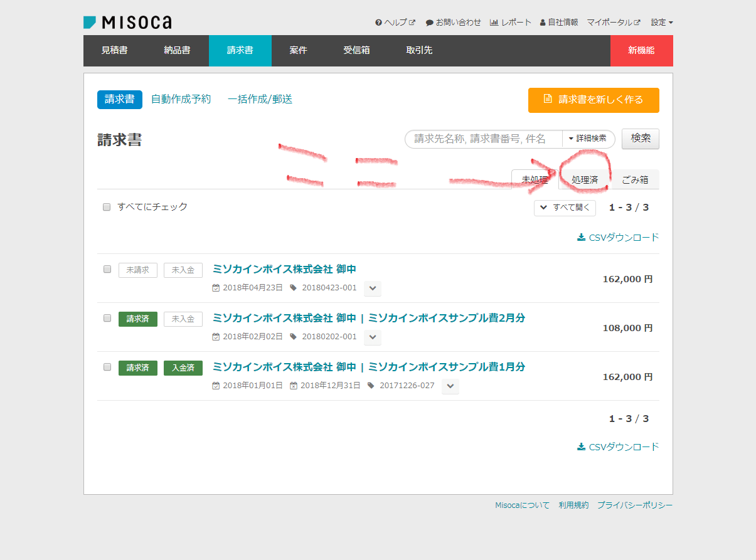756x560 pixels.
Task: Expand details chevron for invoice 20171226-027
Action: tap(450, 386)
